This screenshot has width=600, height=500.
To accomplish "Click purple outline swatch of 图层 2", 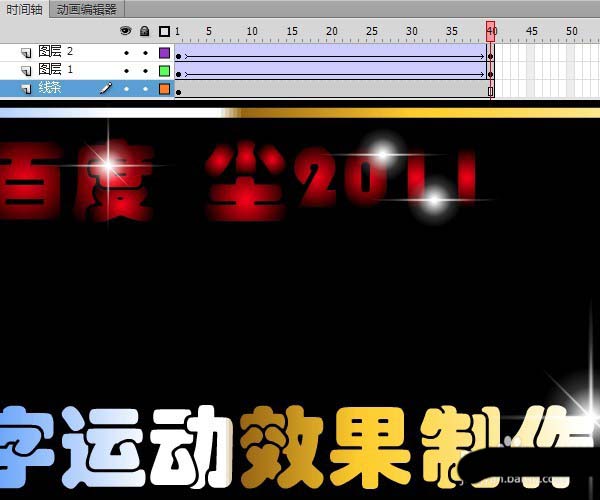I will click(165, 53).
